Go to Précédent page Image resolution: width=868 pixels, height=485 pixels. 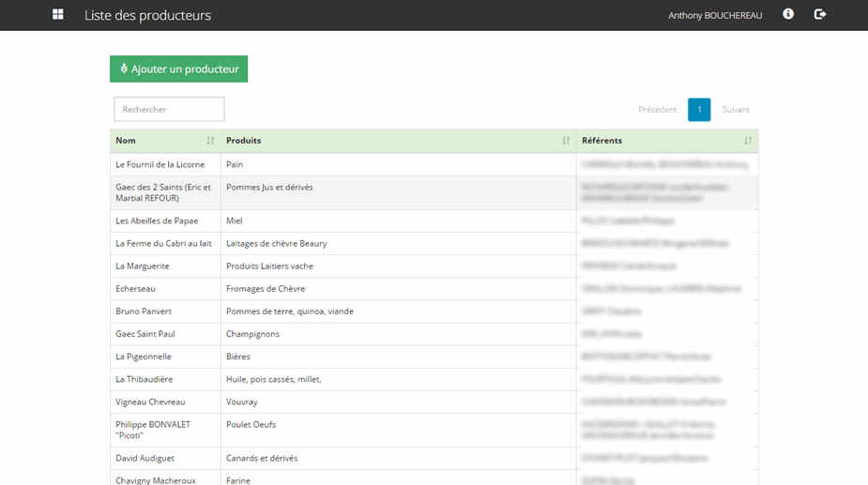[x=657, y=110]
